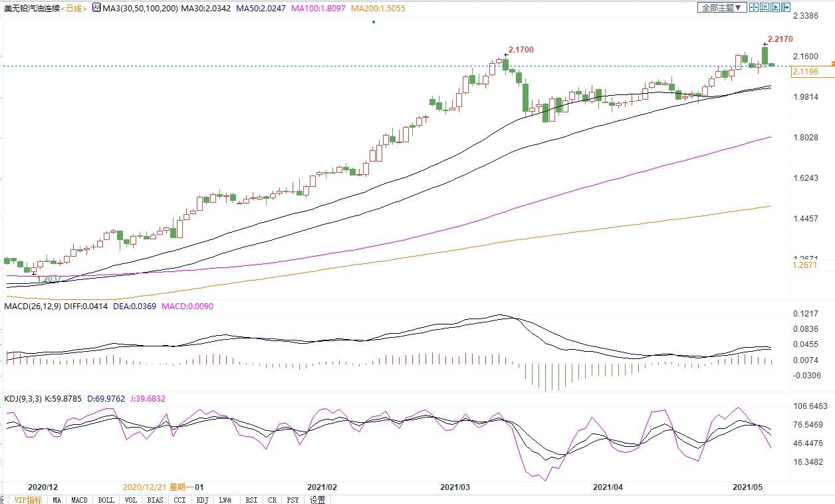The image size is (835, 504).
Task: Select the LW& indicator tab
Action: pos(225,499)
